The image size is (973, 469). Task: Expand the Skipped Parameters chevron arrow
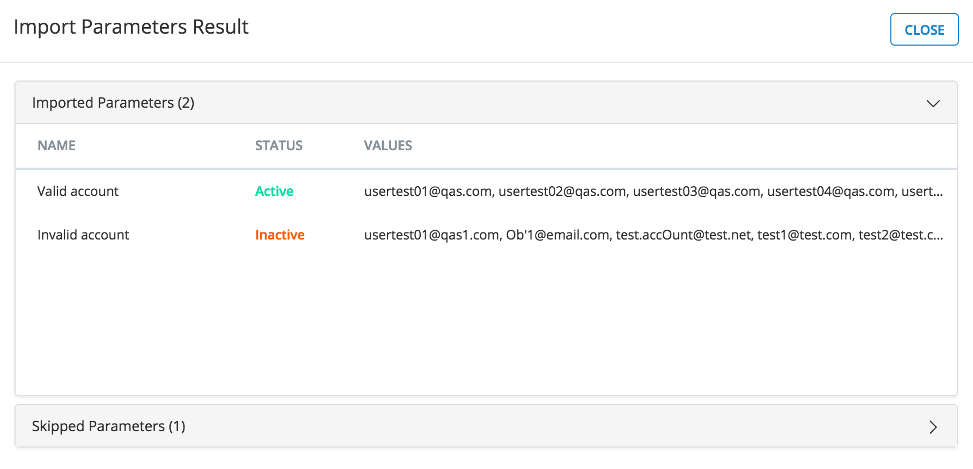(x=933, y=427)
